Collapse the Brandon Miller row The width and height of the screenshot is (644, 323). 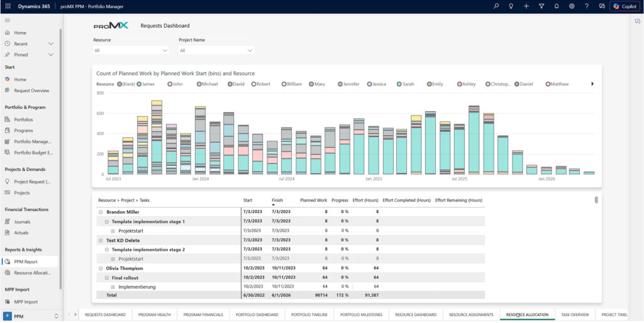(x=101, y=212)
